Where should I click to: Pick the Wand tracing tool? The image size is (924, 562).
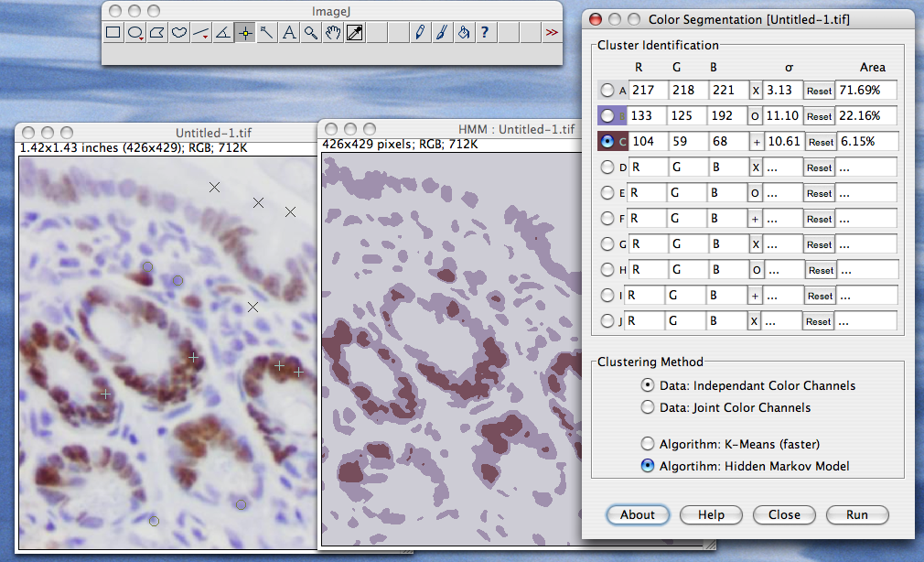[266, 33]
